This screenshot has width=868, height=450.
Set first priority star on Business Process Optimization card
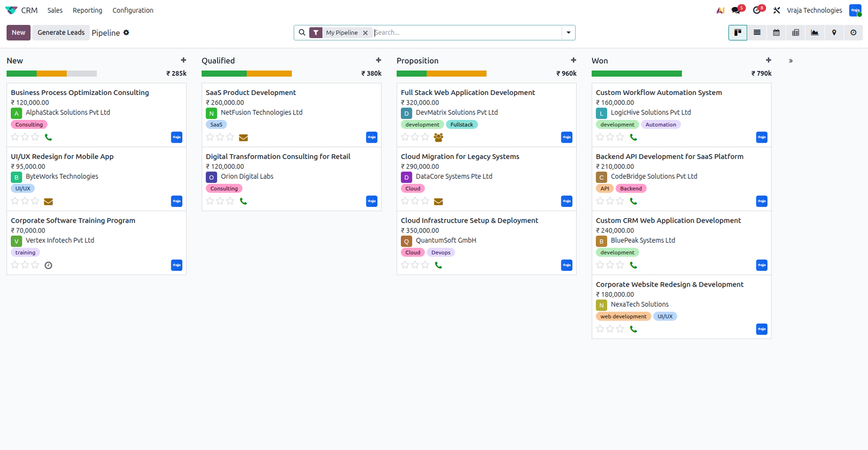click(x=15, y=137)
